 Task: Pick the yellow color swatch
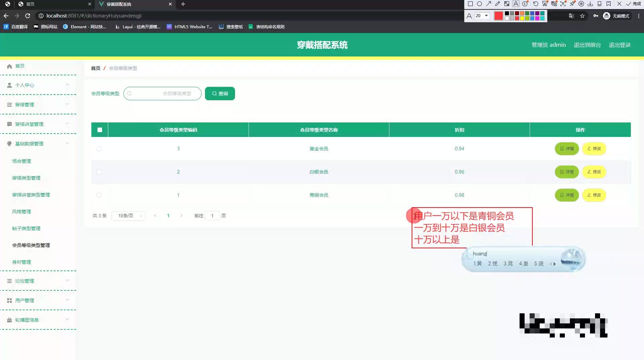(522, 18)
